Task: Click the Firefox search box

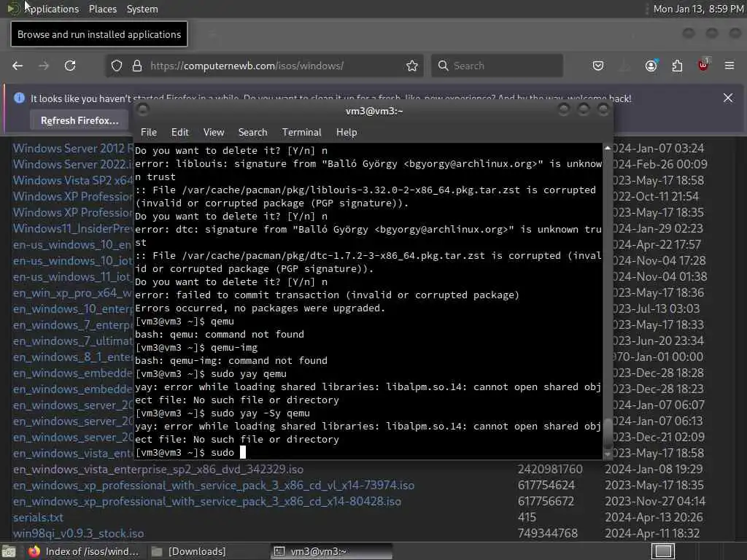Action: [497, 66]
